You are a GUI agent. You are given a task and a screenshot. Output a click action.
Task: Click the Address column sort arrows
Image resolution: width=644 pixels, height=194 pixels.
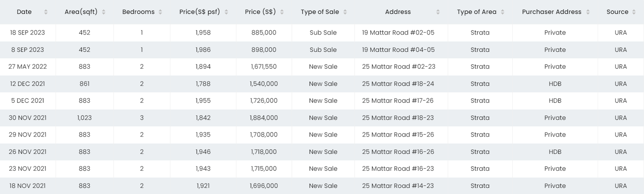tap(438, 12)
